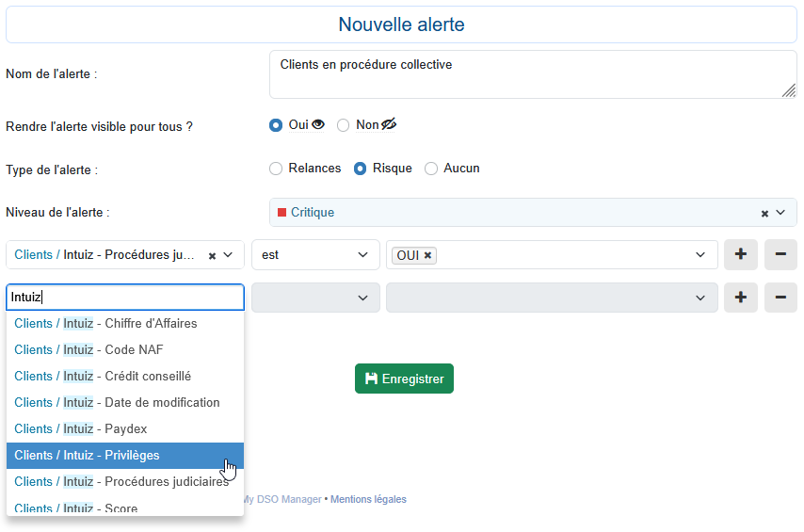Screen dimensions: 804x532
Task: Choose the Risque alert type
Action: pos(360,169)
